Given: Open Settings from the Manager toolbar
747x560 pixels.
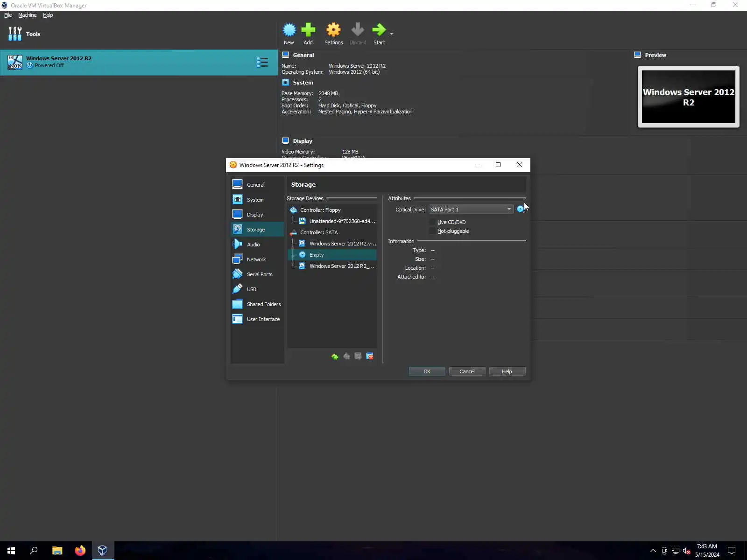Looking at the screenshot, I should 333,34.
